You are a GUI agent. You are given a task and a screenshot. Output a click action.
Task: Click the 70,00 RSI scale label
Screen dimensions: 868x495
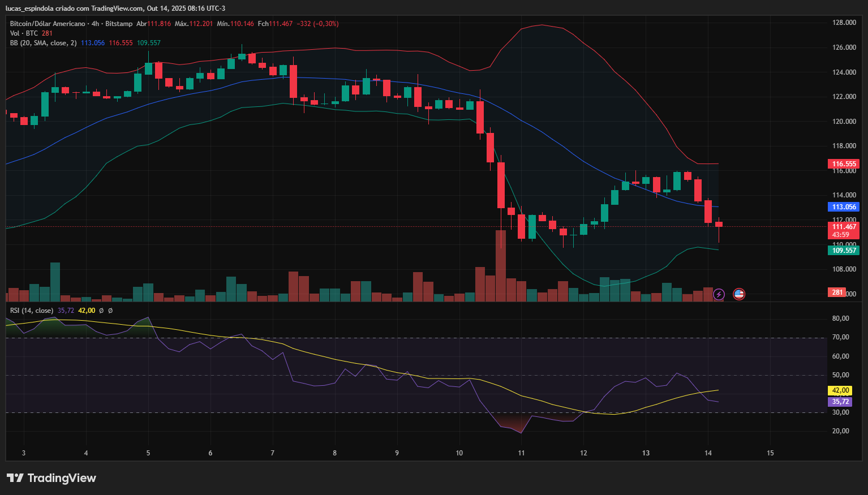tap(841, 337)
